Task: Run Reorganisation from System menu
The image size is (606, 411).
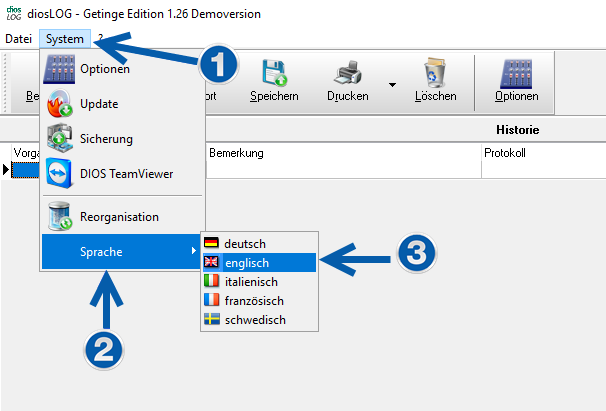Action: tap(118, 216)
